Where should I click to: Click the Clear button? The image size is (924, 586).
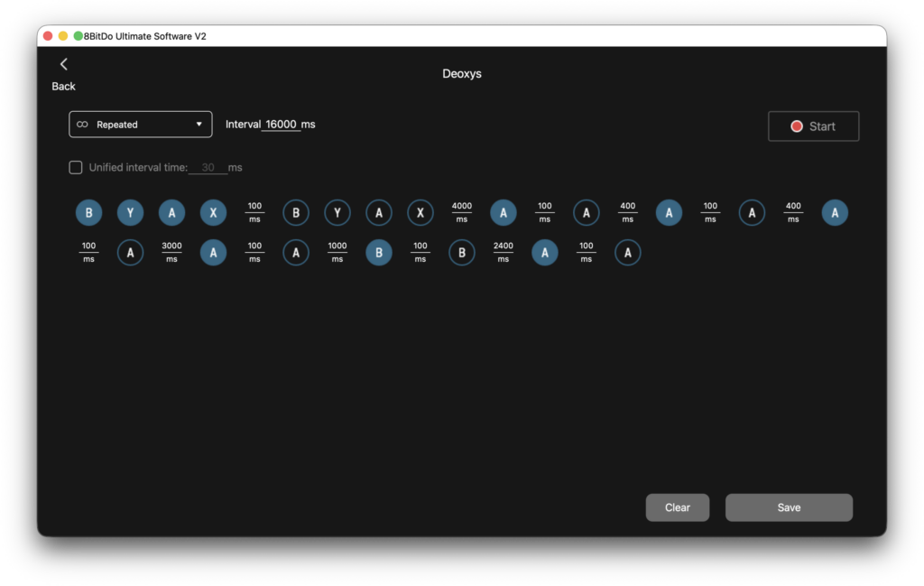(677, 507)
